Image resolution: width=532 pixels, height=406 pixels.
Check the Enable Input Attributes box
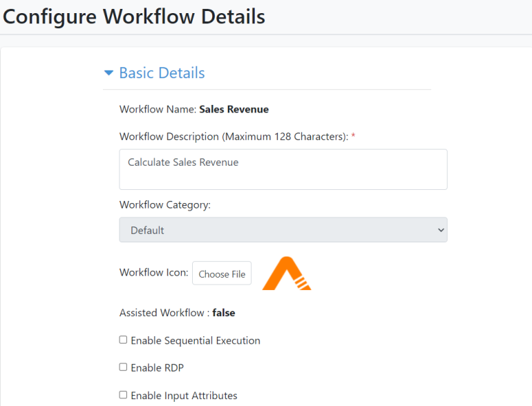tap(123, 395)
